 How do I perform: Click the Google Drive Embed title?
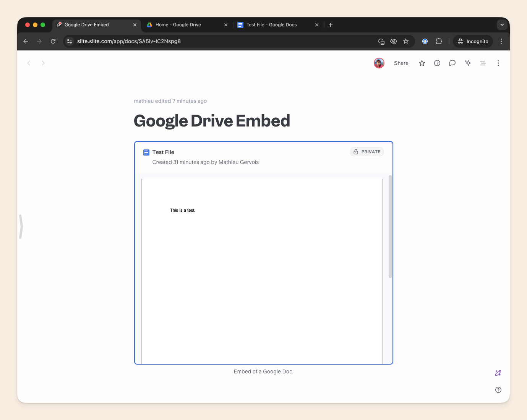pos(212,121)
